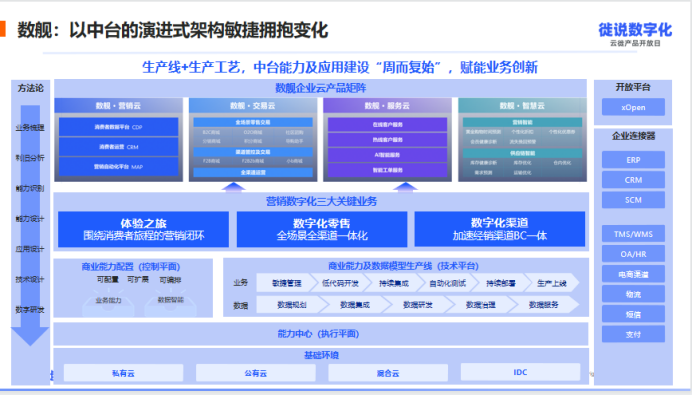Click the 数字化渠道 block
692x395 pixels.
tap(500, 229)
